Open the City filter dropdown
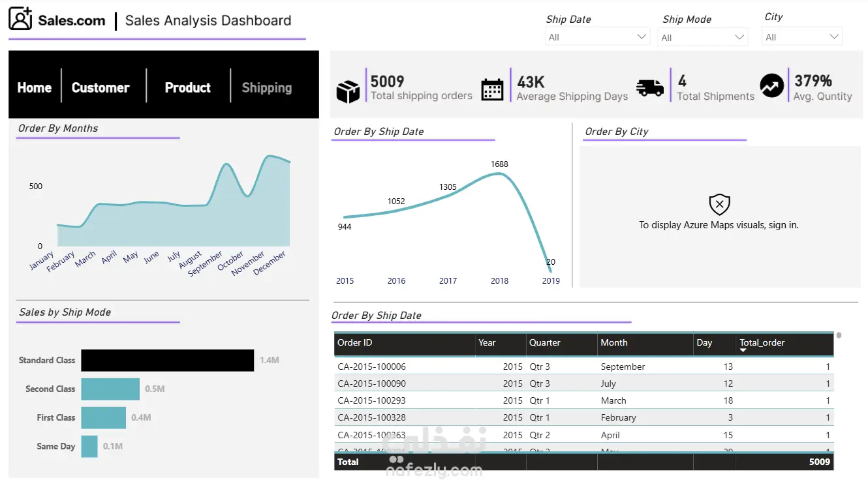 tap(802, 37)
